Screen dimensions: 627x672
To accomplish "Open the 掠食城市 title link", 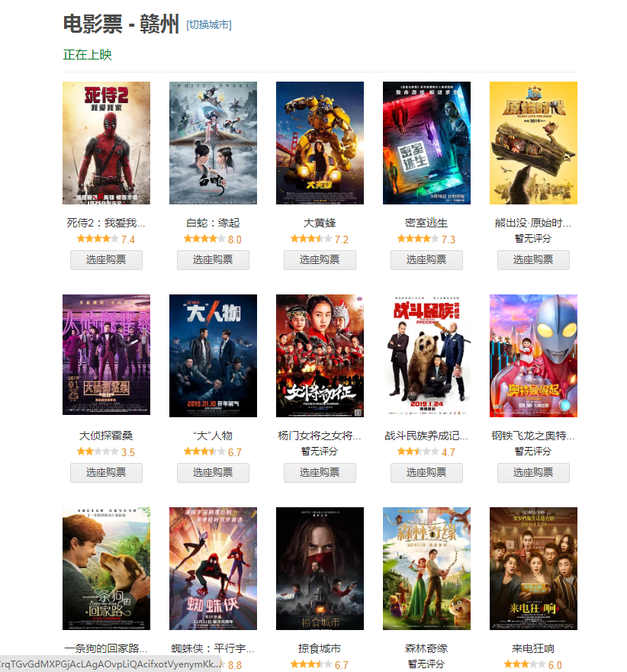I will [x=320, y=648].
